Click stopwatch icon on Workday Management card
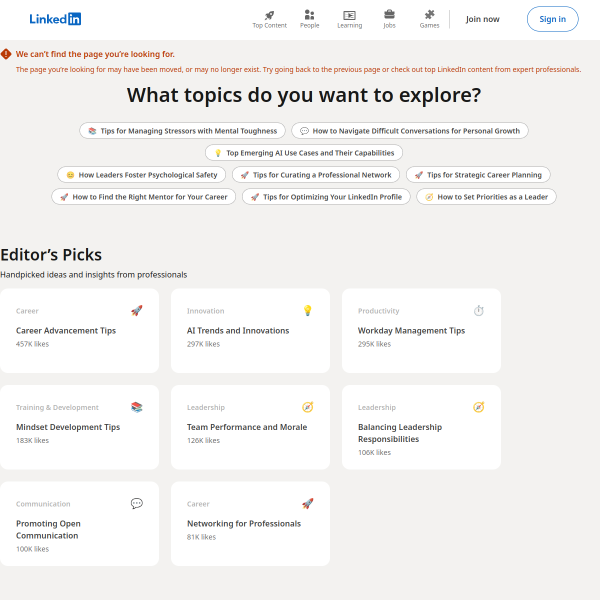Image resolution: width=600 pixels, height=600 pixels. tap(478, 311)
